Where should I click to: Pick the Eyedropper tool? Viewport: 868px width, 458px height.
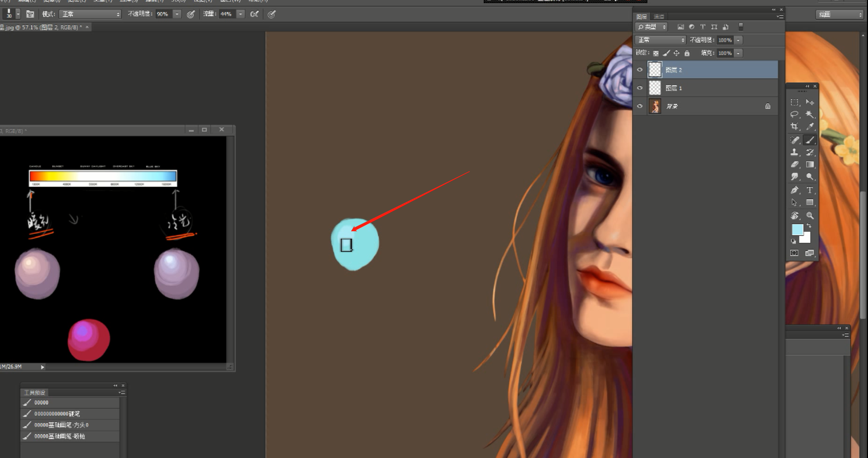coord(810,127)
